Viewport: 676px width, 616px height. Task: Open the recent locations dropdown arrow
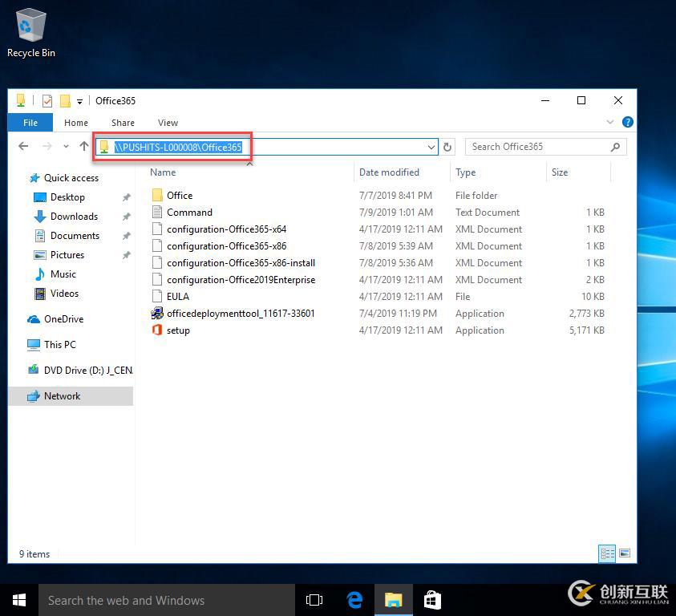click(66, 147)
